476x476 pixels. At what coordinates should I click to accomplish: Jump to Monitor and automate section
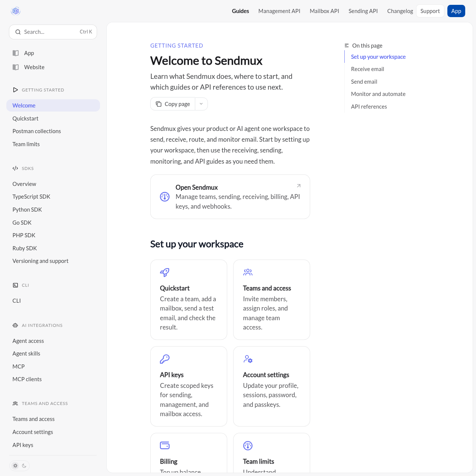coord(378,94)
